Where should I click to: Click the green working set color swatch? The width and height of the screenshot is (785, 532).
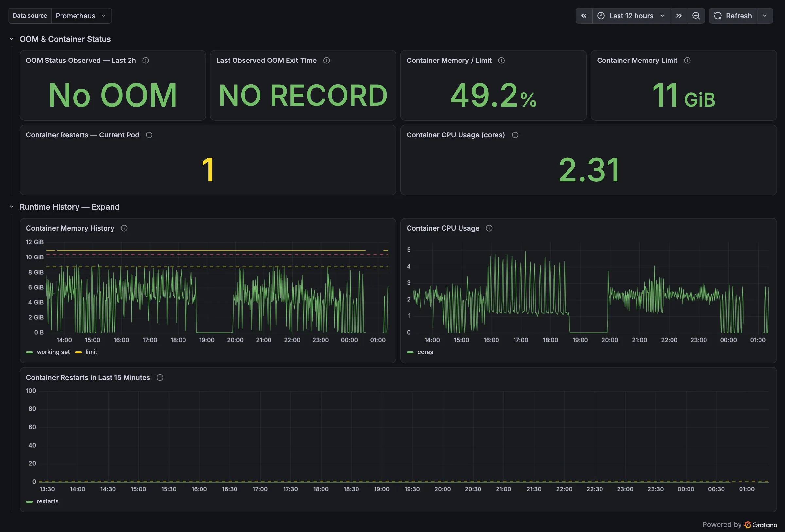click(29, 352)
